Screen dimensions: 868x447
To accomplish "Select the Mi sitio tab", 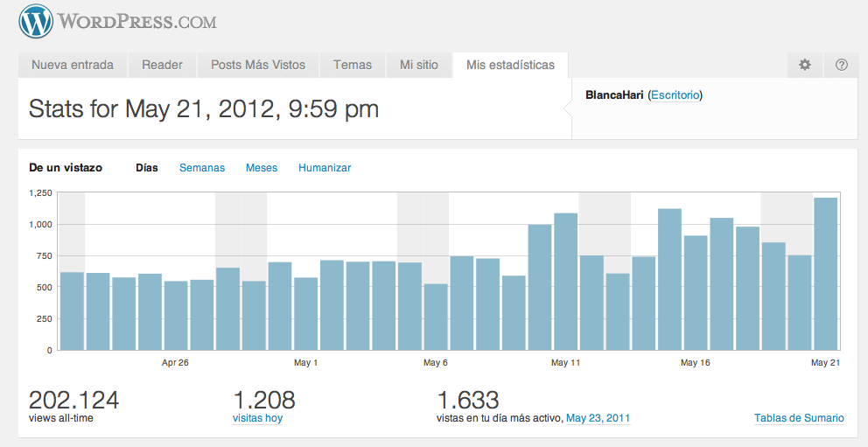I will (x=419, y=65).
